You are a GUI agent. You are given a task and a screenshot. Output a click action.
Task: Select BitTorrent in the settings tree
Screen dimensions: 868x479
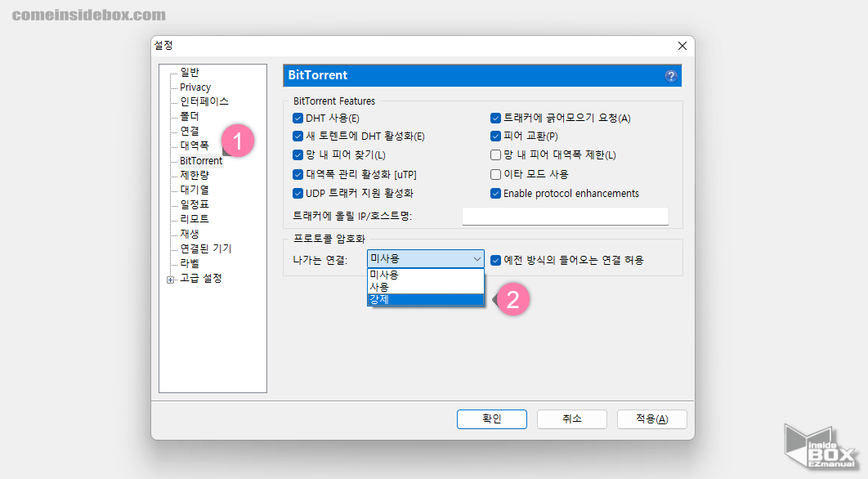pos(201,160)
